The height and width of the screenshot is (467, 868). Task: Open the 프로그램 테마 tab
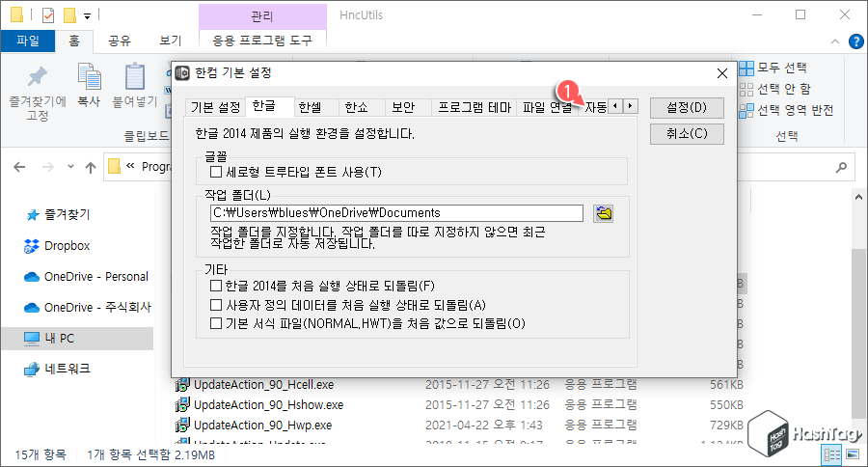point(475,107)
